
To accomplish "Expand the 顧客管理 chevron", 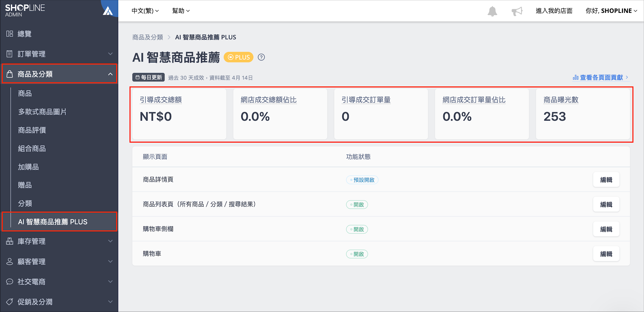I will (110, 261).
